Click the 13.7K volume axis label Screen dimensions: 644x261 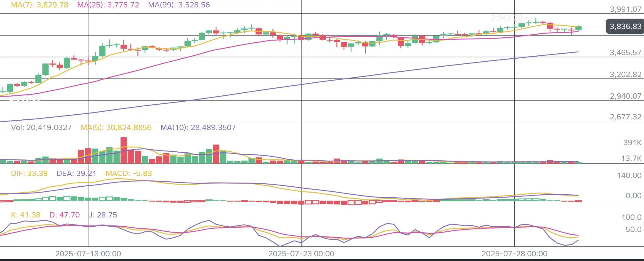(x=631, y=158)
